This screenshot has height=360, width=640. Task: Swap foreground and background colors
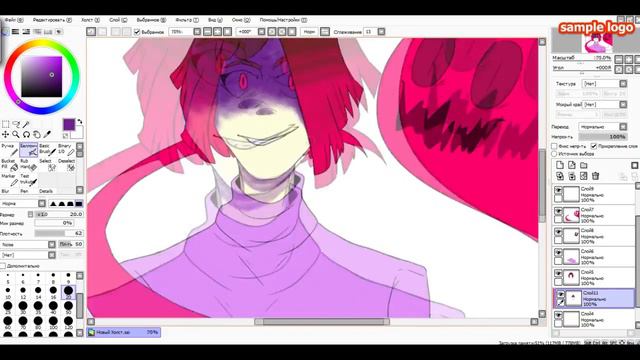[80, 122]
